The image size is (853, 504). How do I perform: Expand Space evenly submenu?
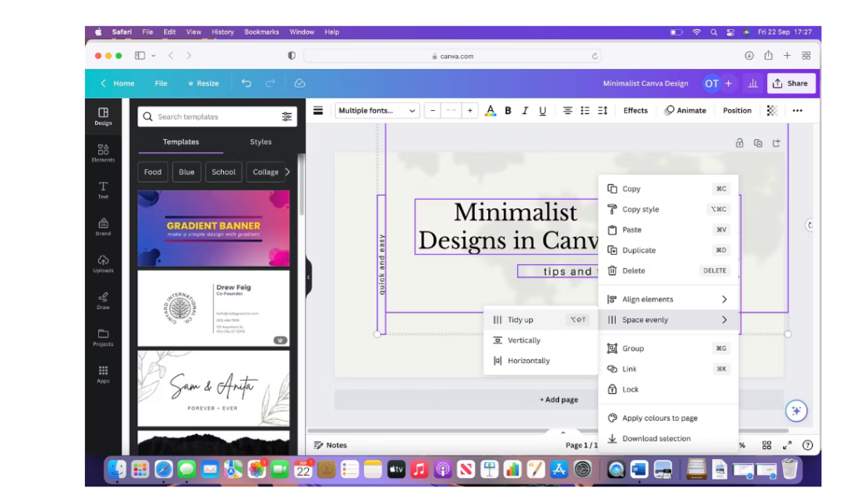click(668, 320)
